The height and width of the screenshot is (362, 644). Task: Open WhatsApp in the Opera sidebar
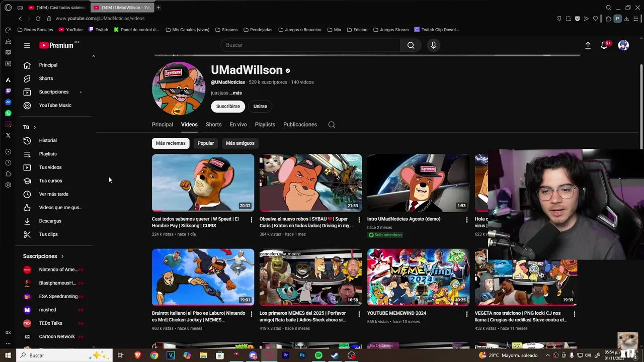[8, 113]
